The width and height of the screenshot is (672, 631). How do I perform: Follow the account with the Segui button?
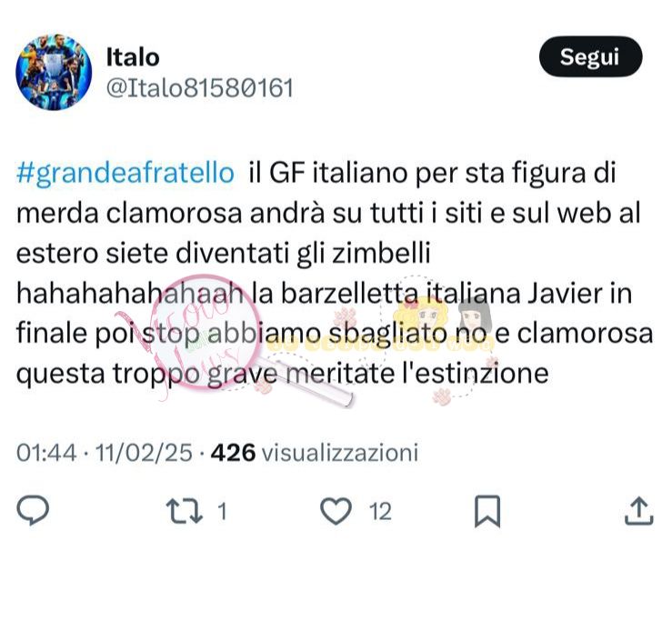click(590, 56)
